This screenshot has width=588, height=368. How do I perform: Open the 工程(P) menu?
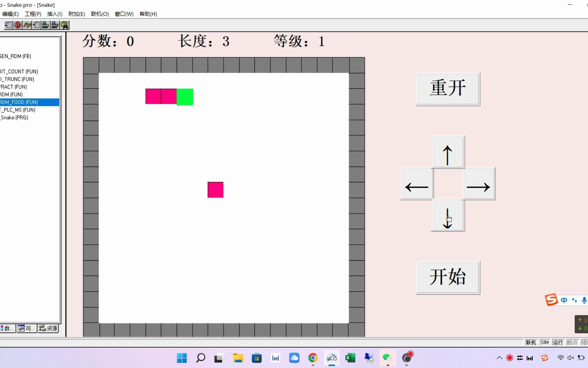[33, 14]
